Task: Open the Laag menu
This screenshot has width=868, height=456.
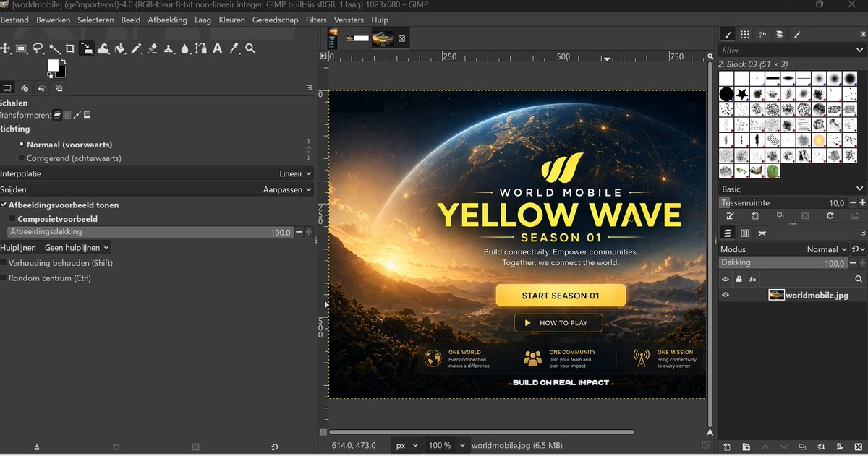Action: (x=203, y=20)
